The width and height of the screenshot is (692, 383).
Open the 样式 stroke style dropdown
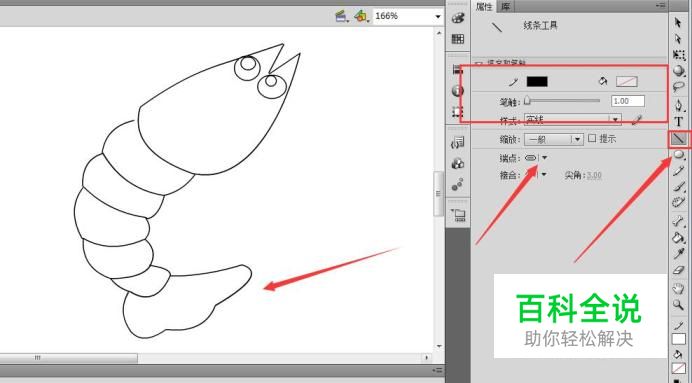pyautogui.click(x=573, y=119)
